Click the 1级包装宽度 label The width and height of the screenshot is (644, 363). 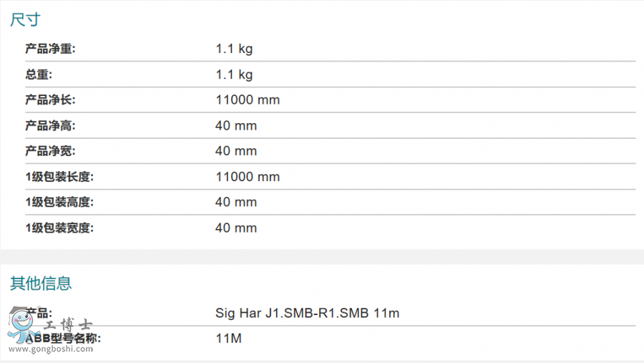59,228
